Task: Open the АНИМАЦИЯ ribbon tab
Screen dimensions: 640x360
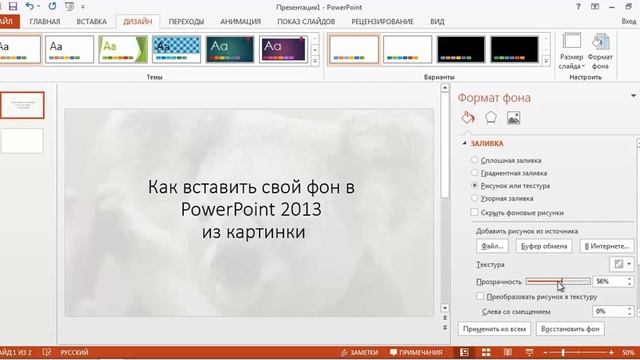Action: [240, 22]
